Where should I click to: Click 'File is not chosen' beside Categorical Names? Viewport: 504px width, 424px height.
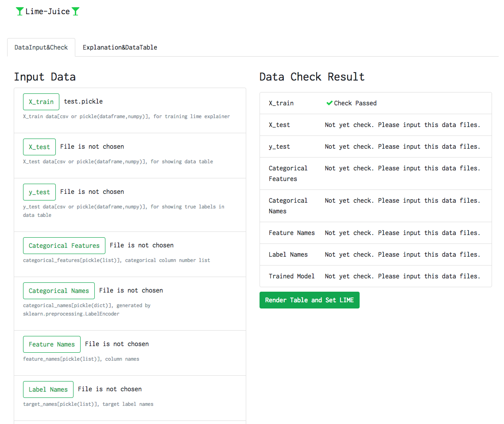click(131, 290)
